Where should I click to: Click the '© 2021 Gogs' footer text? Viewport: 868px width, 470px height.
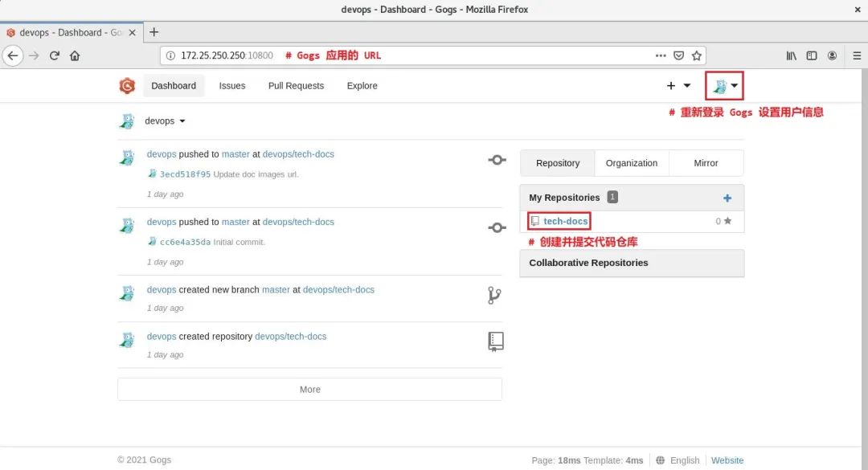pyautogui.click(x=144, y=460)
